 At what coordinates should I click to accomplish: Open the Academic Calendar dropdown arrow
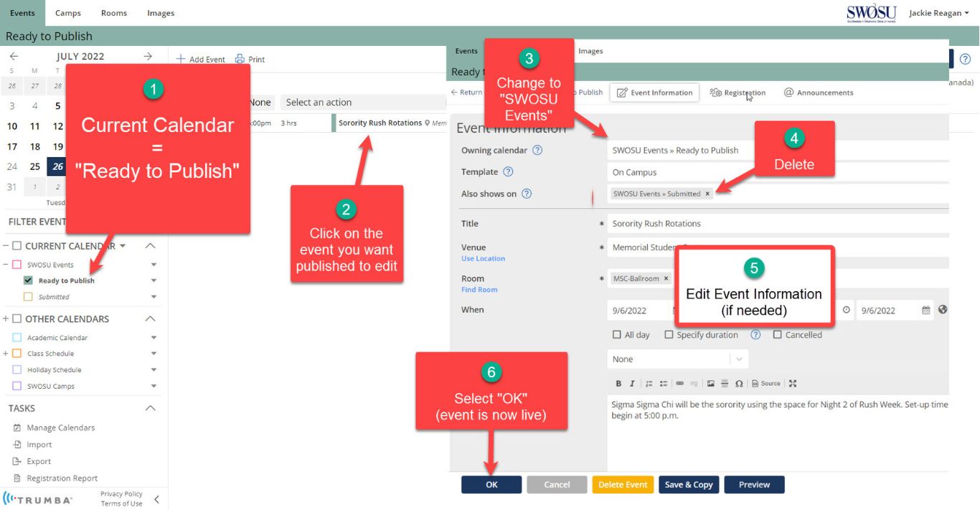(x=154, y=338)
